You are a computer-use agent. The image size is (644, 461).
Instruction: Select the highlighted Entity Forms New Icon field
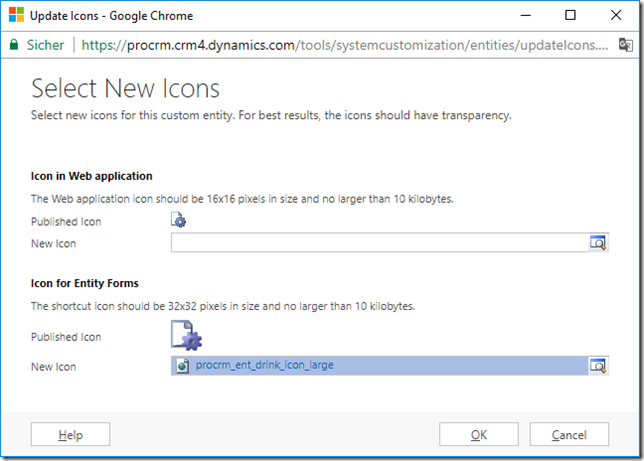(450, 366)
